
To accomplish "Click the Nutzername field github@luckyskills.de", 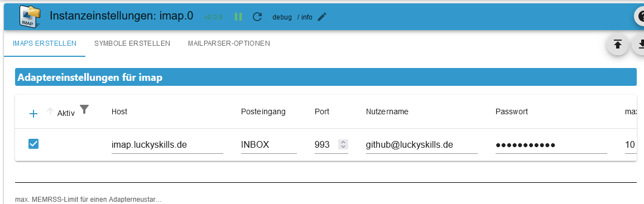I will pos(421,144).
